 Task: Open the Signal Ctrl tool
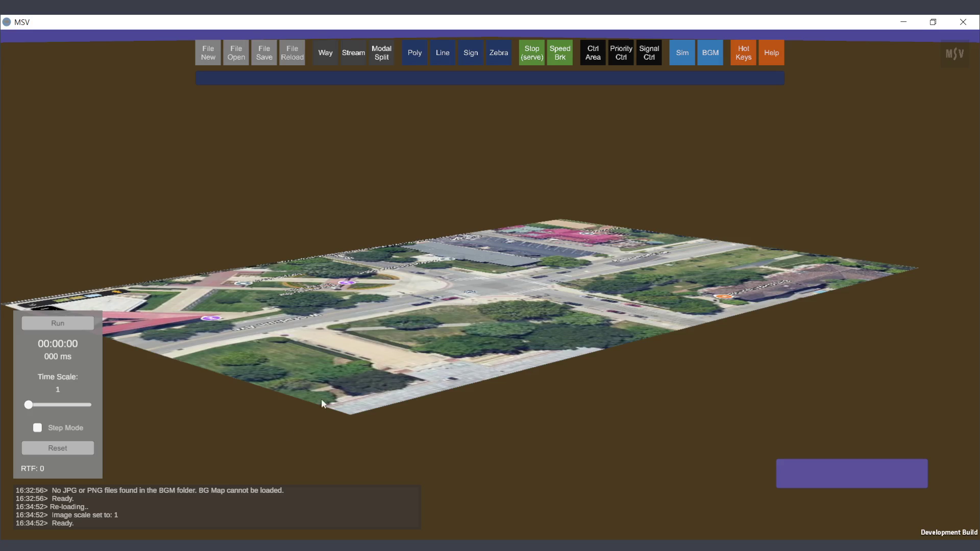click(649, 53)
